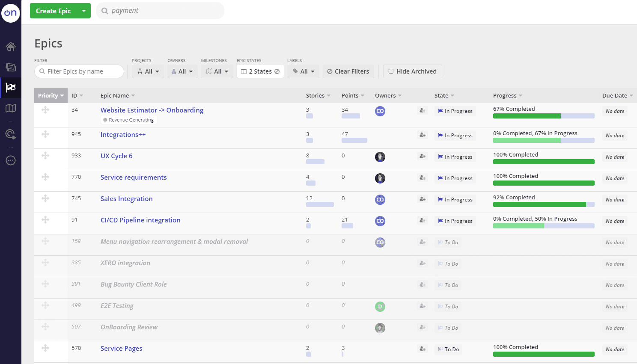Viewport: 637px width, 364px height.
Task: Click the Filter Epics by name field
Action: point(79,71)
